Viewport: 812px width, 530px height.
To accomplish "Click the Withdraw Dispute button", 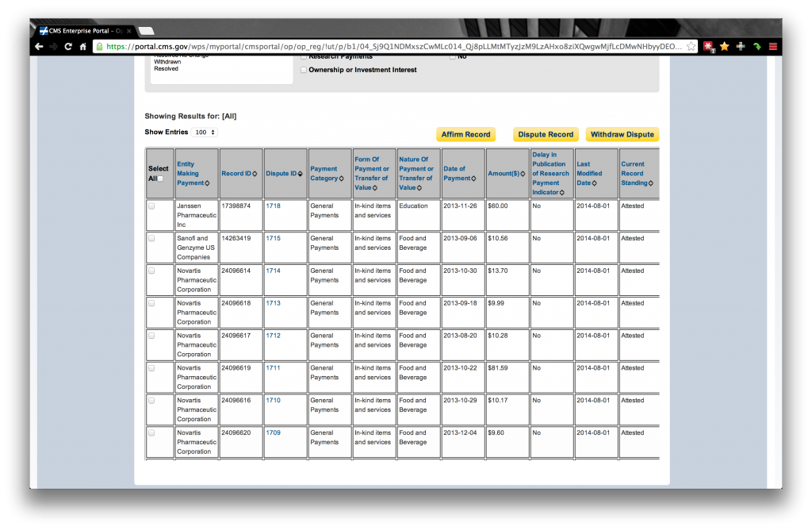I will 622,135.
